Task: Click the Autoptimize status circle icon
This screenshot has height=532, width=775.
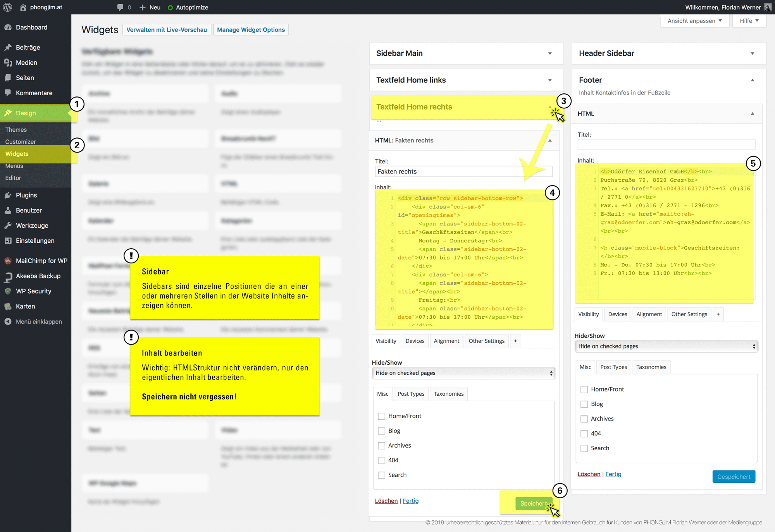Action: [170, 7]
